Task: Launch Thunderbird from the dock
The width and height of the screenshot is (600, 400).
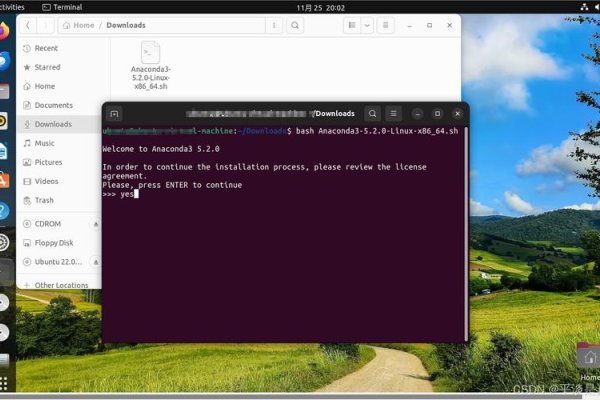Action: pyautogui.click(x=4, y=61)
